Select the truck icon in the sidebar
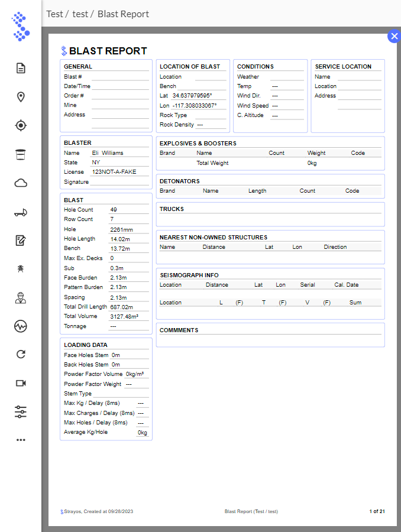Viewport: 401px width, 532px height. (21, 212)
